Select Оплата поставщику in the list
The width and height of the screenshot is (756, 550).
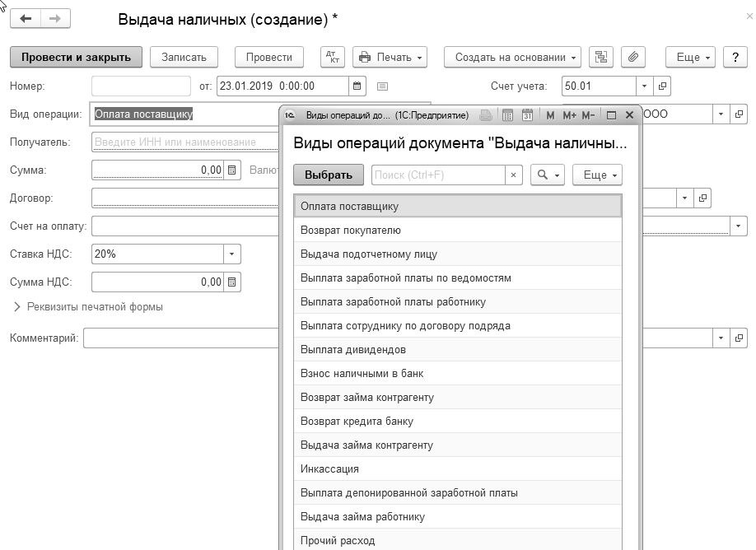[458, 207]
